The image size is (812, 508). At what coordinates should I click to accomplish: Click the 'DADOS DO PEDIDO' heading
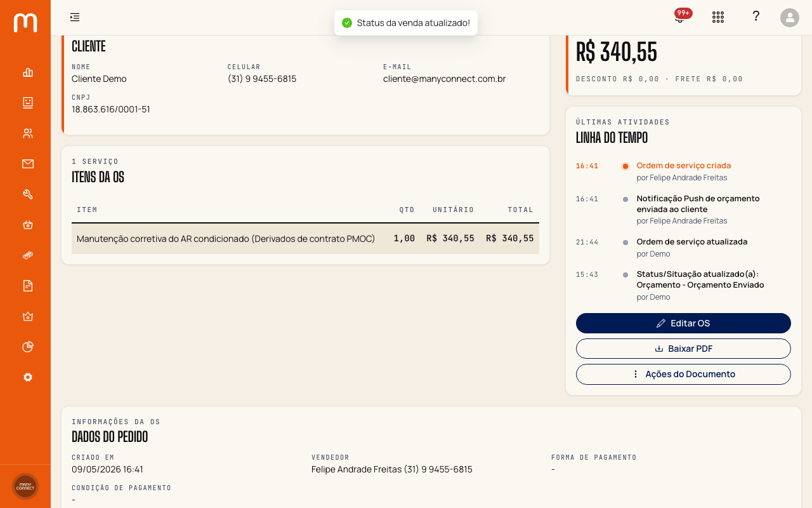[x=110, y=437]
